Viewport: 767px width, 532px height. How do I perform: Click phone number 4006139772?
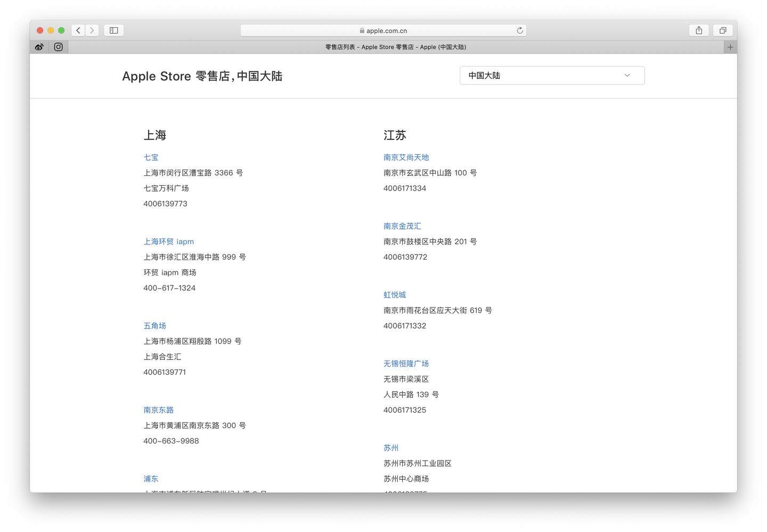coord(405,257)
